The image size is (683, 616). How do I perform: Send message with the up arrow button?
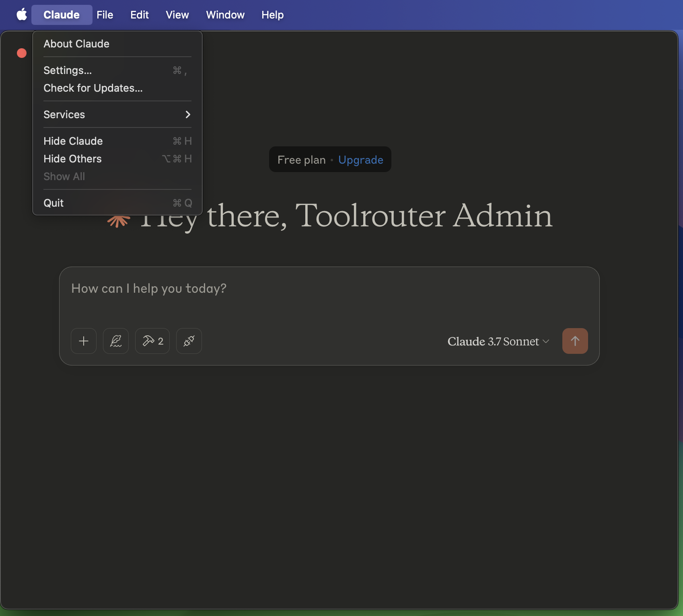[x=575, y=341]
